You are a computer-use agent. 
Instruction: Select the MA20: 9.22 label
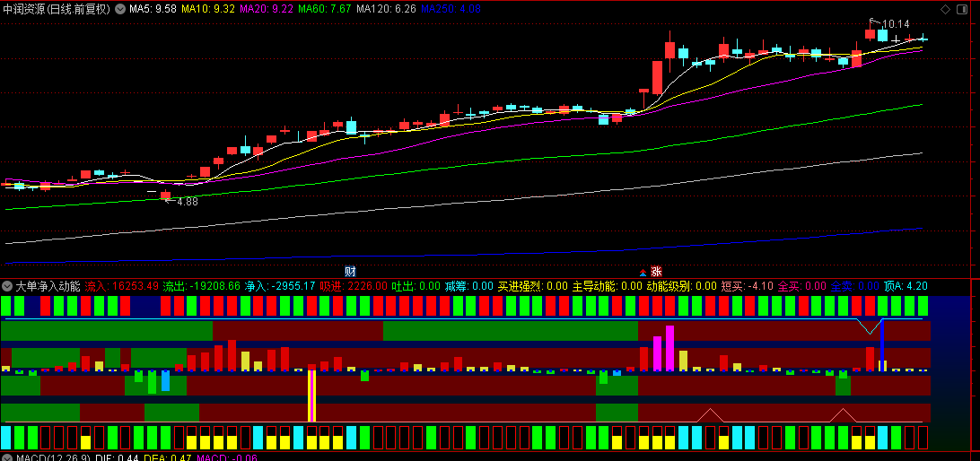pyautogui.click(x=267, y=9)
